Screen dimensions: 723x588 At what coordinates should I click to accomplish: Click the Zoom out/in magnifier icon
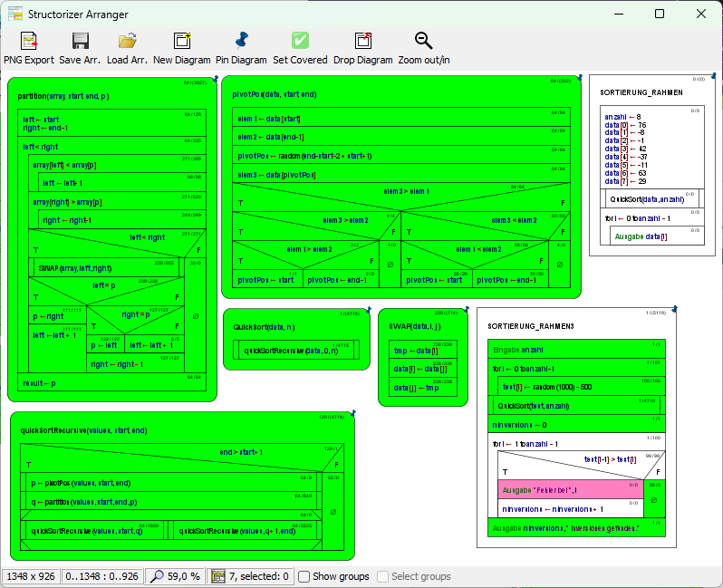(423, 41)
